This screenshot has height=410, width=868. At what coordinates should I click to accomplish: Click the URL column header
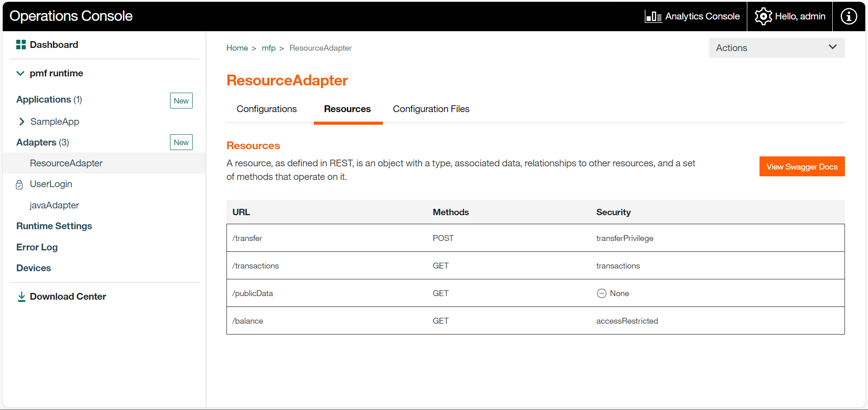pos(241,212)
